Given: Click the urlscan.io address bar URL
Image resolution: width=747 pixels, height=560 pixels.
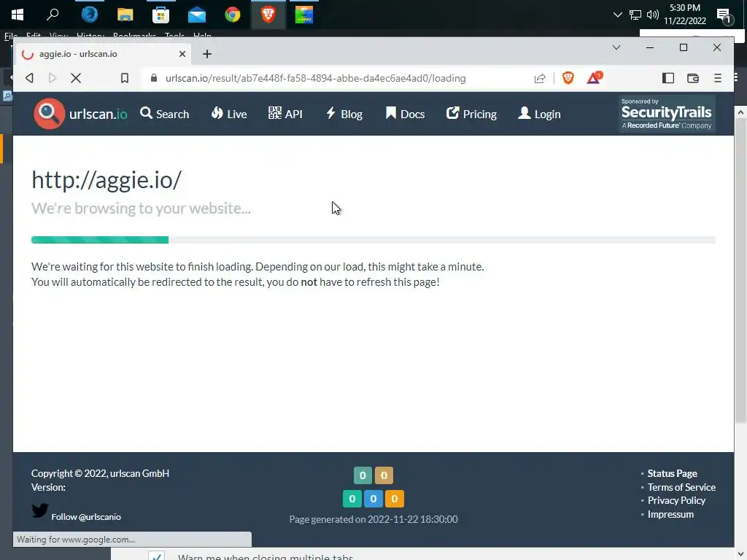Looking at the screenshot, I should tap(315, 78).
